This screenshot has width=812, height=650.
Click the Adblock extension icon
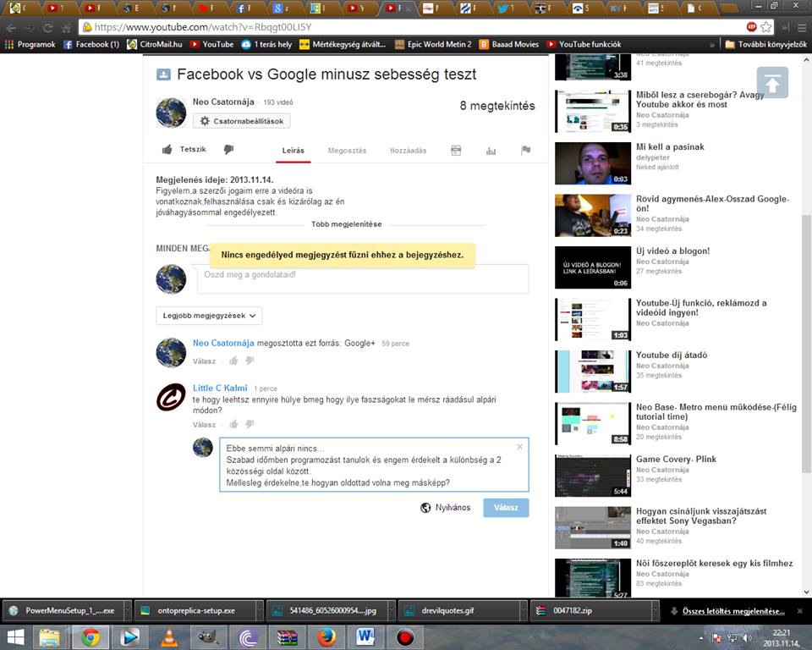point(751,27)
